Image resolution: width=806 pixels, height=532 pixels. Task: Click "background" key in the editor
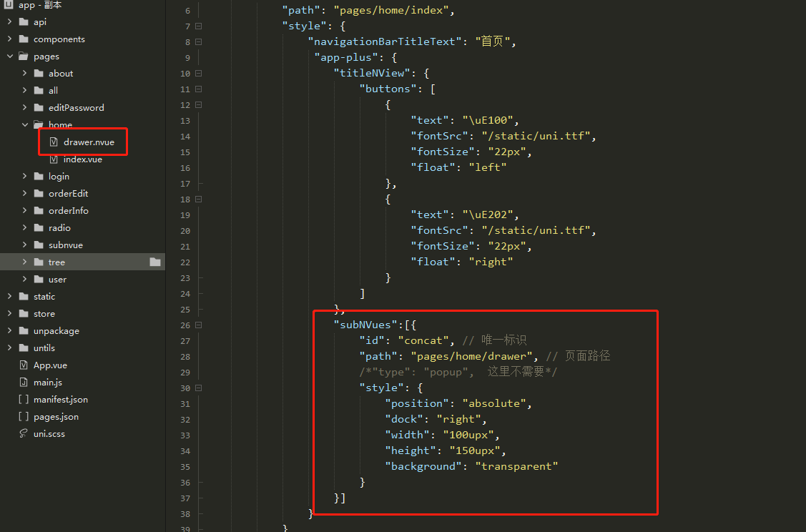[423, 466]
